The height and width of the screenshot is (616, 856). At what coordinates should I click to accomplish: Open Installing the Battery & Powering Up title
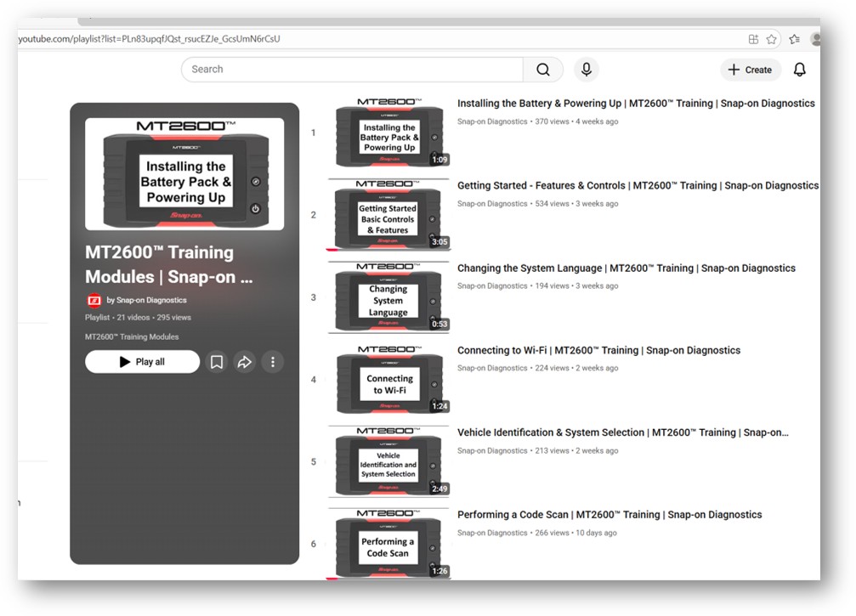[635, 104]
